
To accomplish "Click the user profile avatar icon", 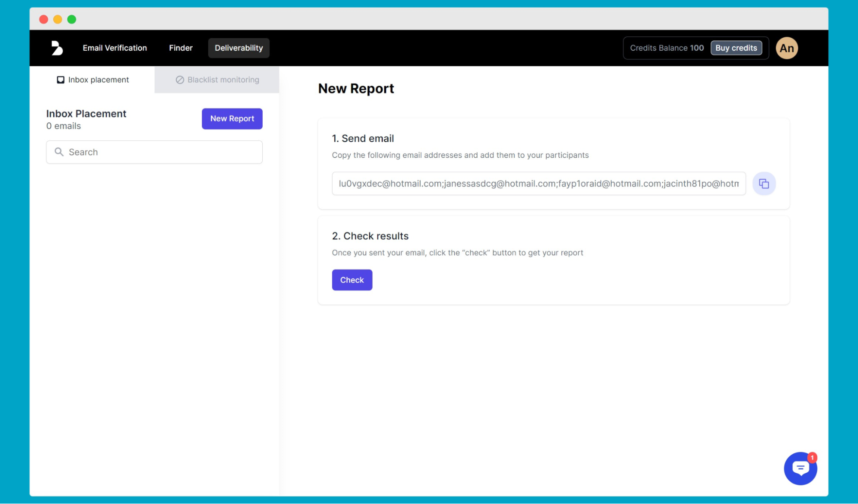I will (x=787, y=48).
